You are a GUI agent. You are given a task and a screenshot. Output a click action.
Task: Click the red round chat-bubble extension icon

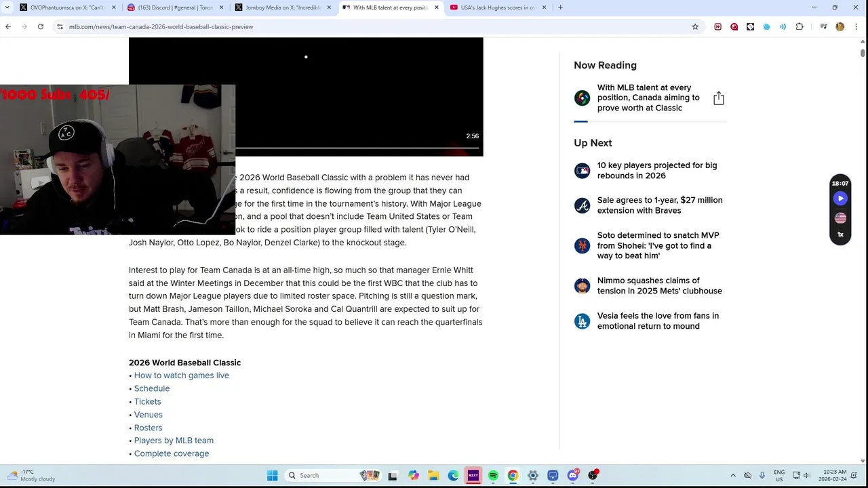coord(734,26)
